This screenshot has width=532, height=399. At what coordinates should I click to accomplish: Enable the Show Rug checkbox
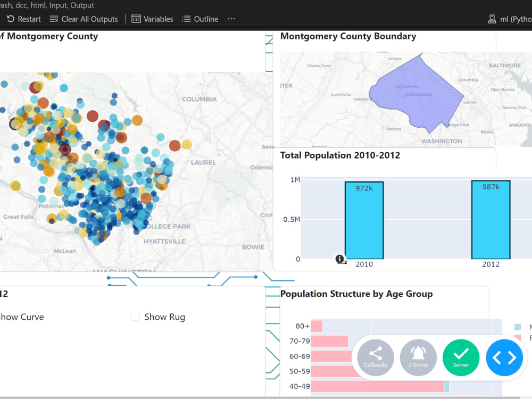tap(135, 317)
